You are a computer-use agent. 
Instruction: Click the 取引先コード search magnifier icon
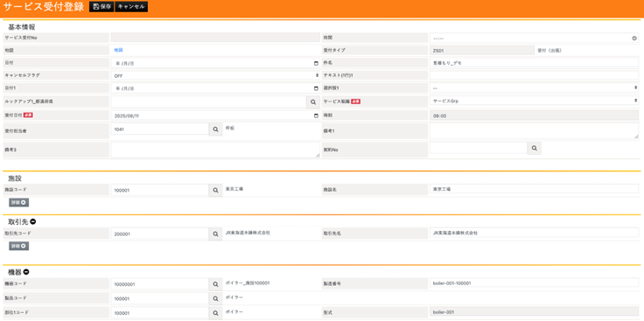click(215, 234)
